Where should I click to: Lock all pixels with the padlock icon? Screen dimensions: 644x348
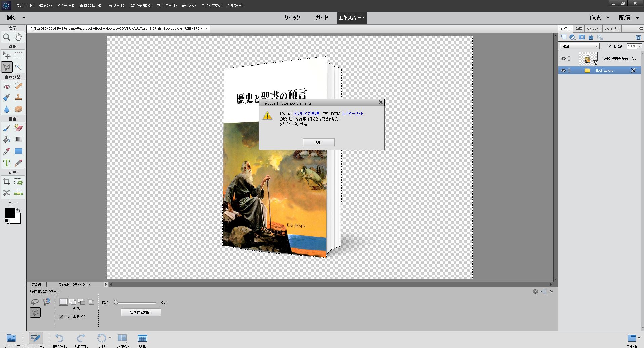[x=591, y=37]
